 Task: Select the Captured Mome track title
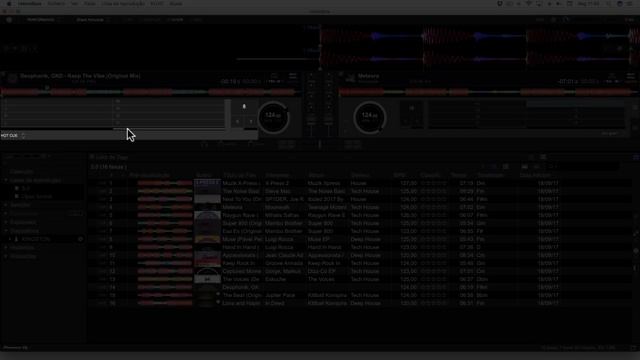(241, 271)
